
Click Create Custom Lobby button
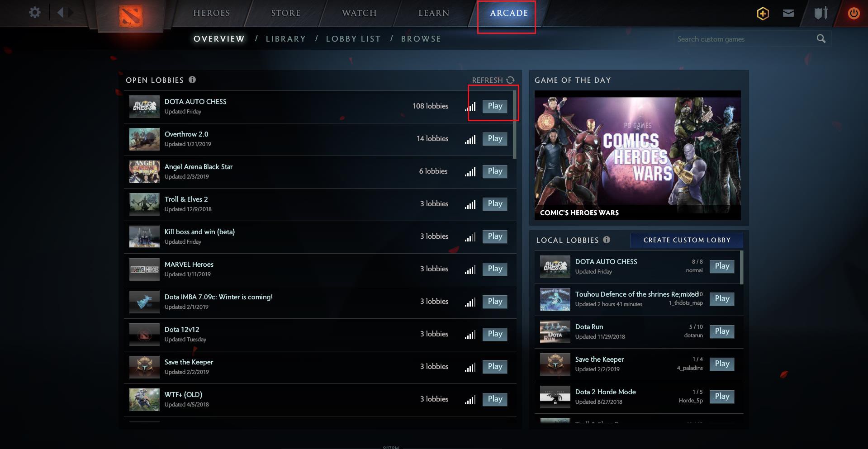point(687,240)
